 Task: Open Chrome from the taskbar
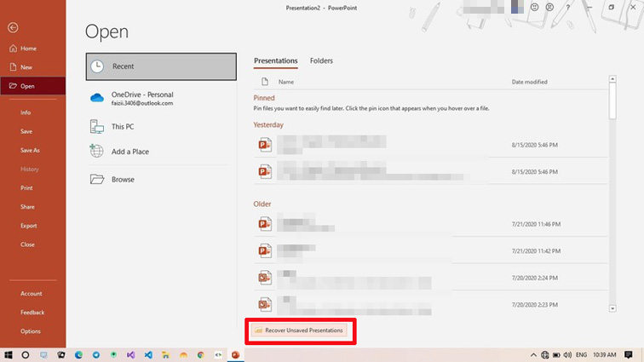[200, 354]
